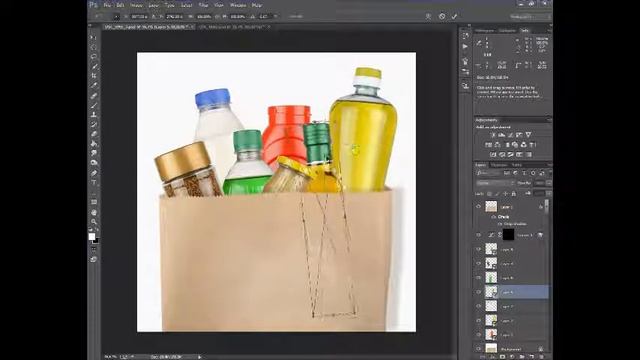Hide the top layer with Effects
The width and height of the screenshot is (640, 360).
point(479,207)
